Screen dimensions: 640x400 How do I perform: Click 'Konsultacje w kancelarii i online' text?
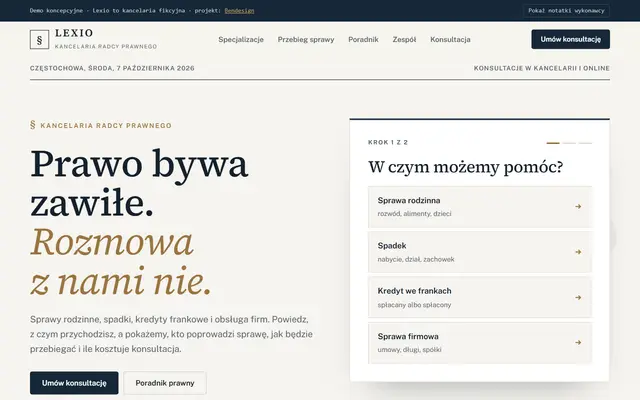pyautogui.click(x=542, y=68)
